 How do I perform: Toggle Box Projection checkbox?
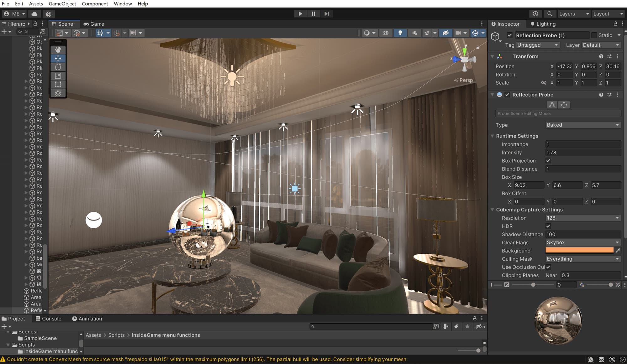point(548,161)
